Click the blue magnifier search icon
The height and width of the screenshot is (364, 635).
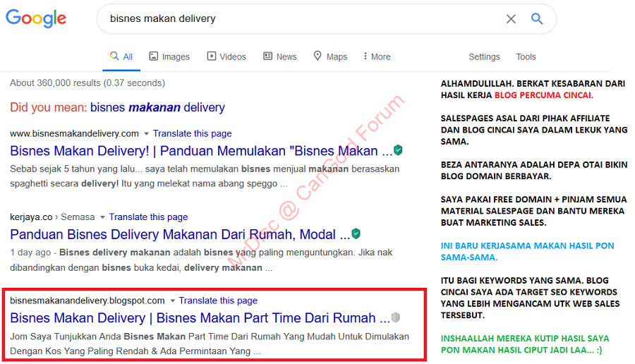click(537, 18)
